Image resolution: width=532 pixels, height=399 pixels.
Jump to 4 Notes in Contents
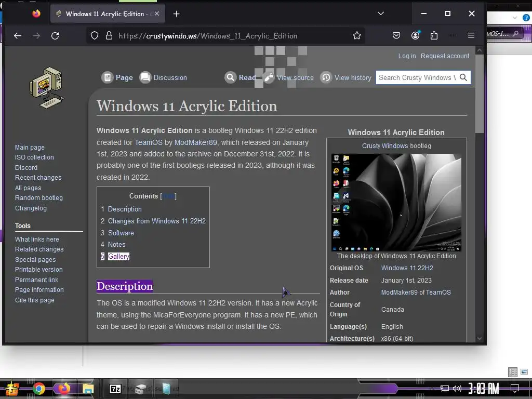click(113, 245)
